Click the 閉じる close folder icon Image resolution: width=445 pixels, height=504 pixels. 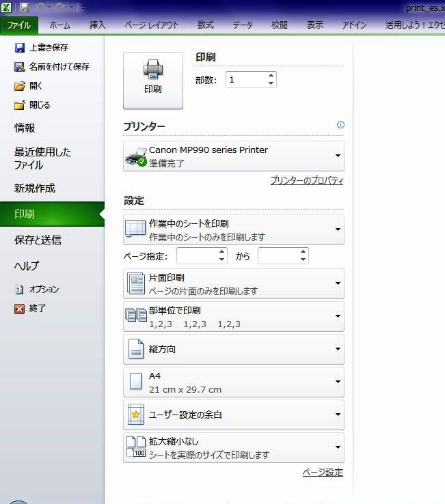[20, 105]
